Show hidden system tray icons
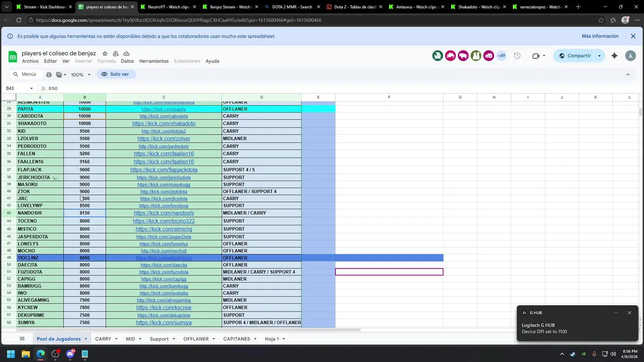This screenshot has height=362, width=644. click(562, 354)
